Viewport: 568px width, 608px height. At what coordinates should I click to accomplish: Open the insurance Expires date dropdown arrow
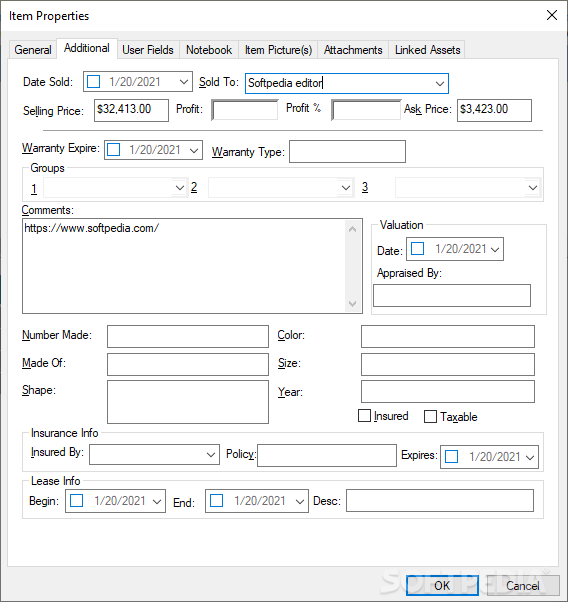530,457
